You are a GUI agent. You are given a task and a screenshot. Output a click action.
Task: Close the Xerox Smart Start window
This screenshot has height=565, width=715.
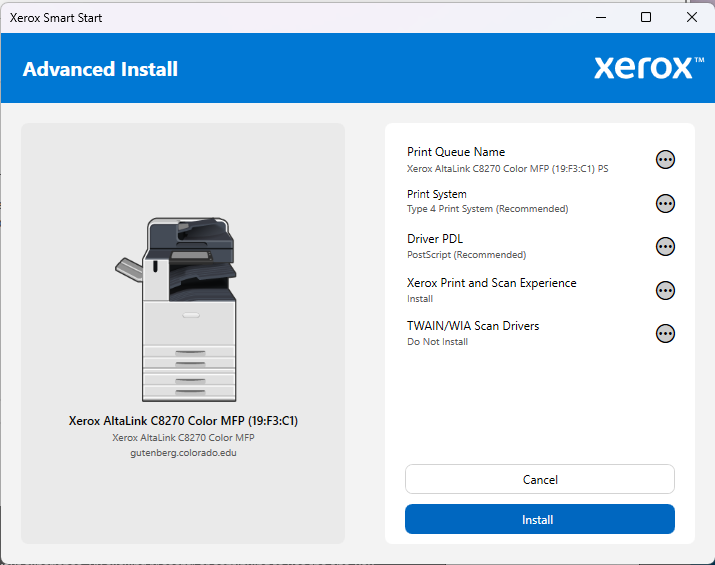click(692, 17)
